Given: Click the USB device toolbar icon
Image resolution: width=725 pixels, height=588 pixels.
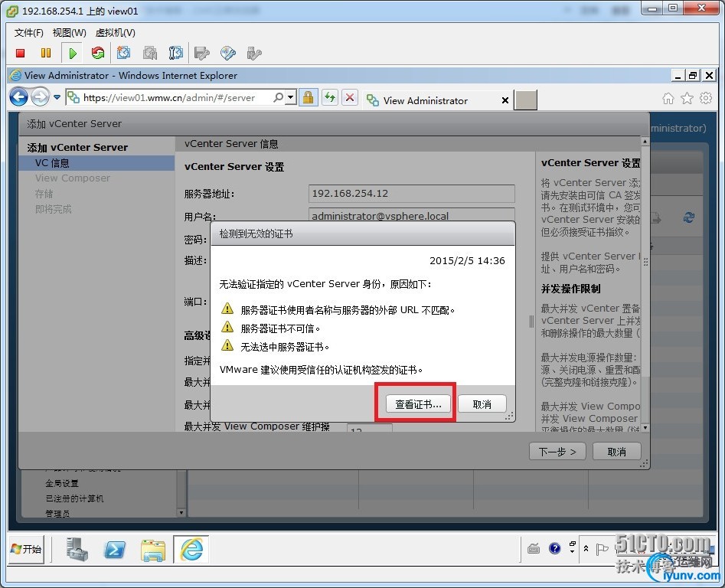Looking at the screenshot, I should click(x=254, y=53).
